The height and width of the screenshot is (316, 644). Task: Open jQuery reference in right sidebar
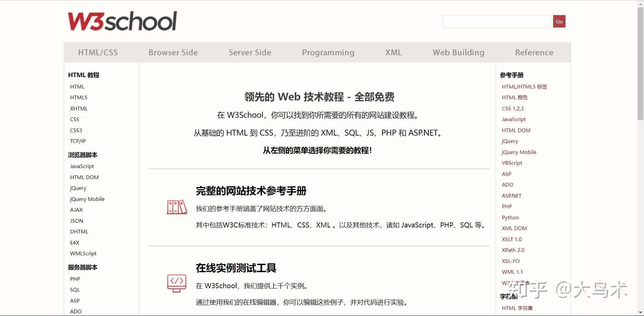[510, 141]
